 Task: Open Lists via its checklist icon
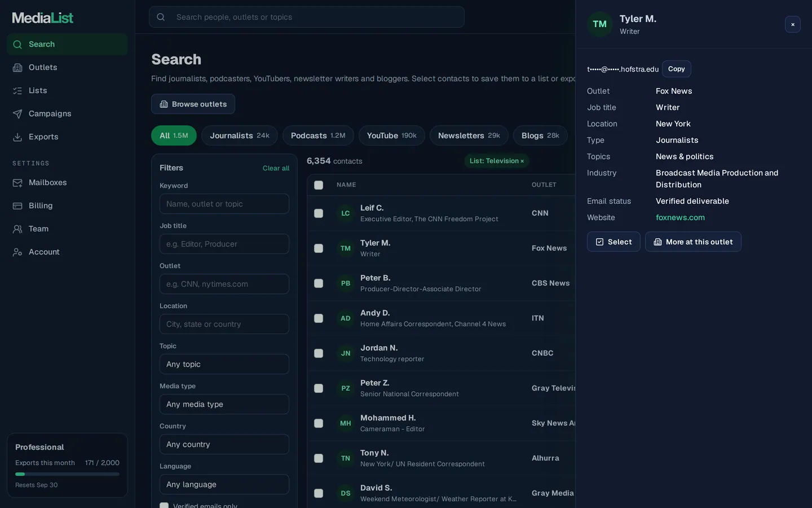pos(17,91)
